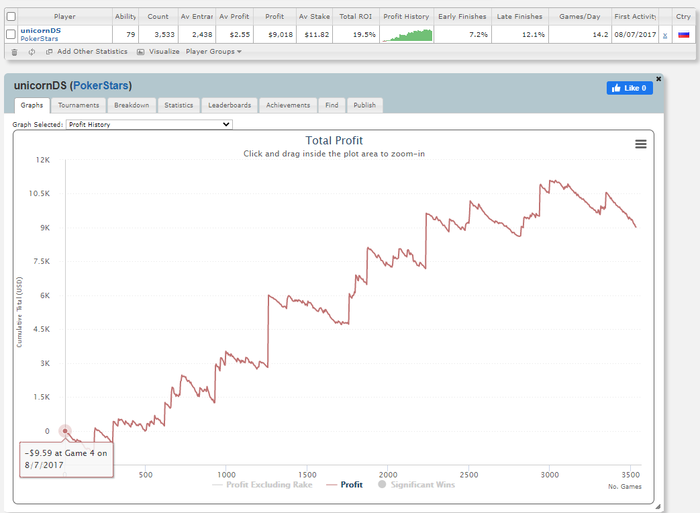The image size is (700, 513).
Task: Sort by the Av Profit column header
Action: pos(234,17)
